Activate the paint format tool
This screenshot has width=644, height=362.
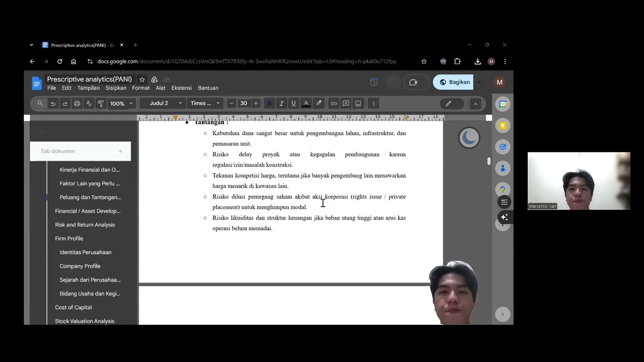[x=101, y=104]
